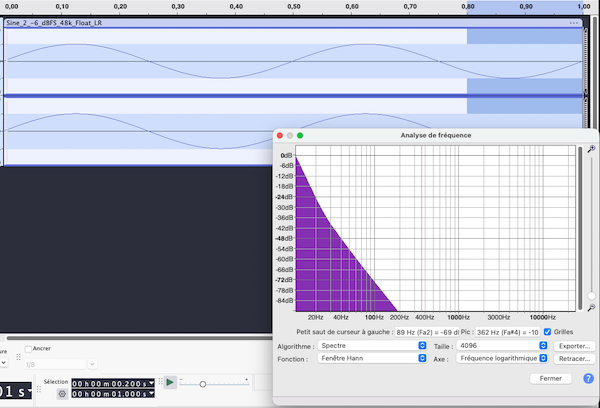
Task: Click the playback speed slider knob
Action: [x=203, y=384]
